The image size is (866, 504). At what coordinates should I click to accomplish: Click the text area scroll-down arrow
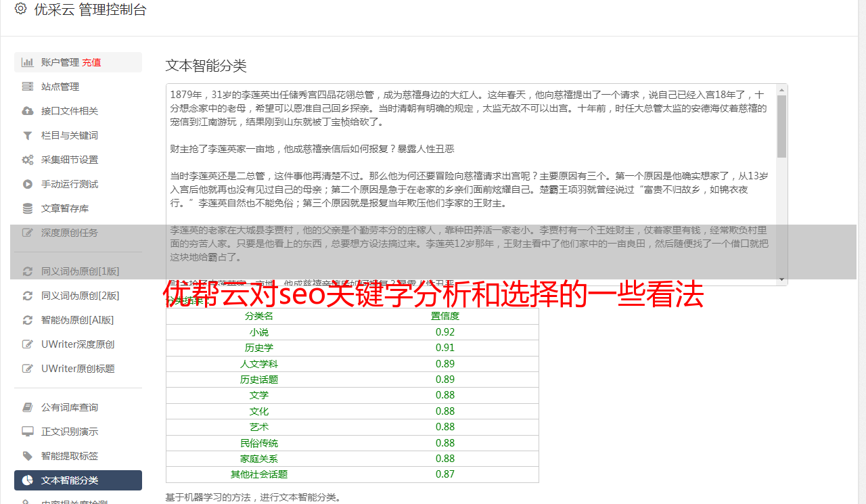[x=781, y=279]
